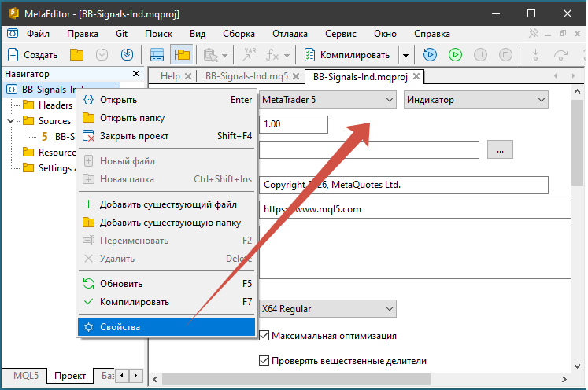Click gear icon next to Свойства
This screenshot has width=588, height=390.
pos(88,327)
